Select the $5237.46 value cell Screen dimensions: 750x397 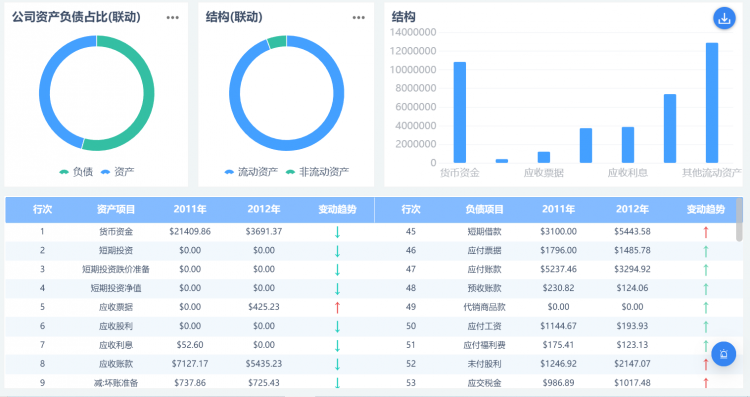[x=558, y=269]
